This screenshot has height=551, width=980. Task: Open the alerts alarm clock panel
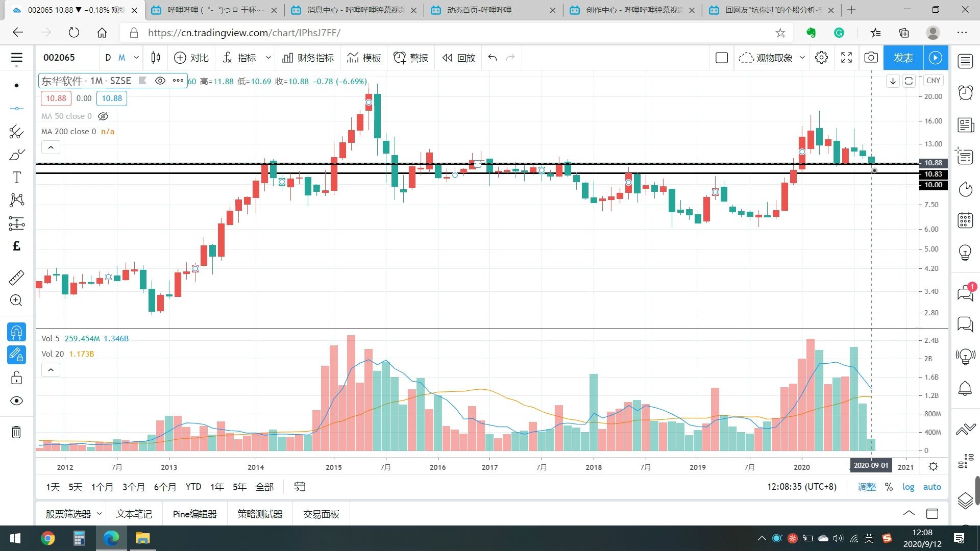point(965,93)
